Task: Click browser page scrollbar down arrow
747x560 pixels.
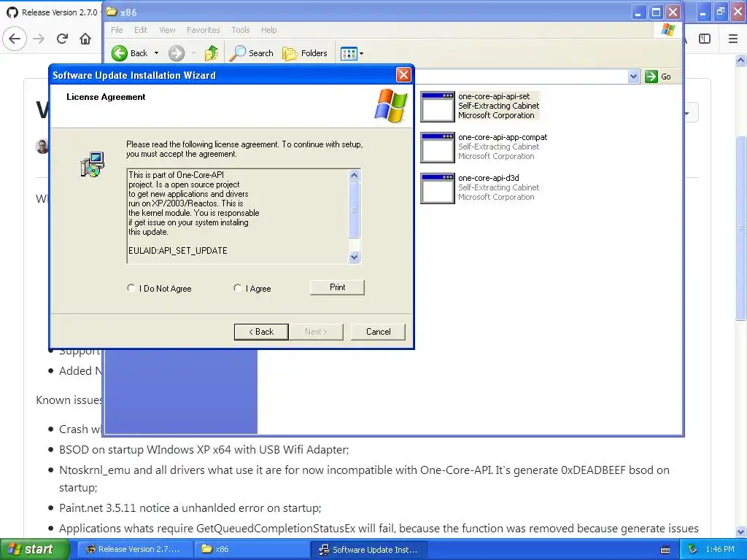Action: [x=740, y=532]
